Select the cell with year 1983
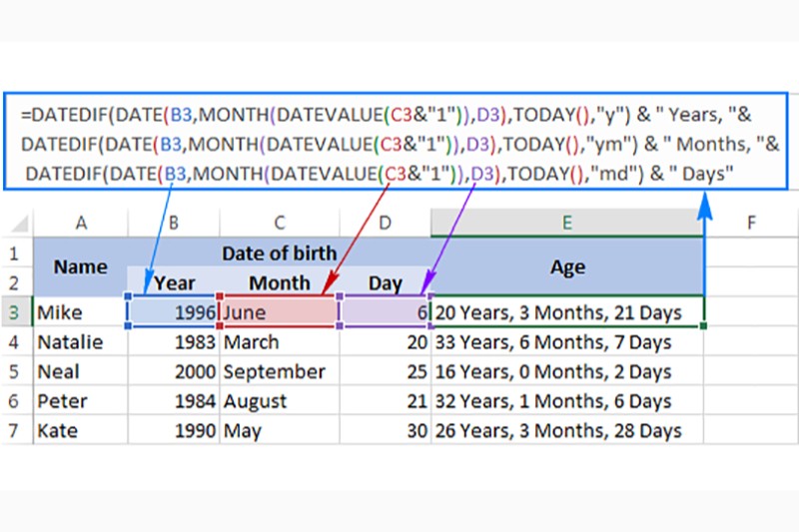799x532 pixels. point(174,342)
